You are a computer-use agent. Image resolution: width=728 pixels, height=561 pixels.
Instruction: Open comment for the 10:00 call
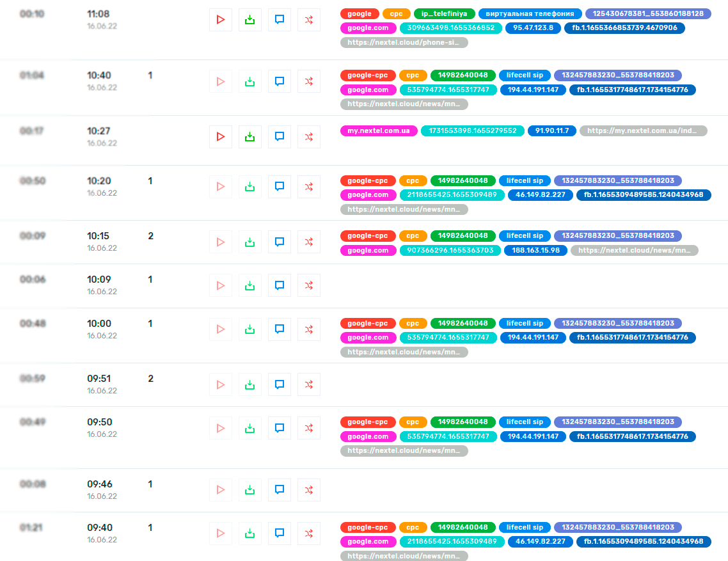[280, 329]
